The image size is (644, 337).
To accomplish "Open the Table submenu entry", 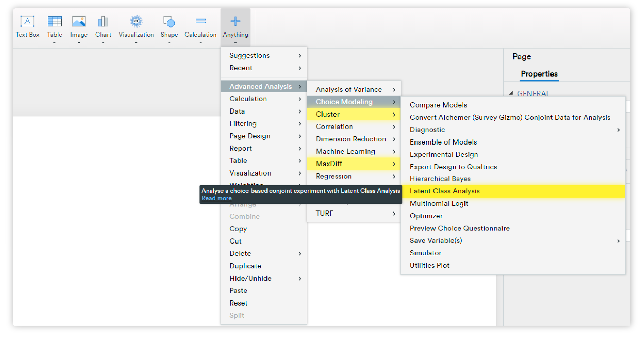I will tap(264, 161).
